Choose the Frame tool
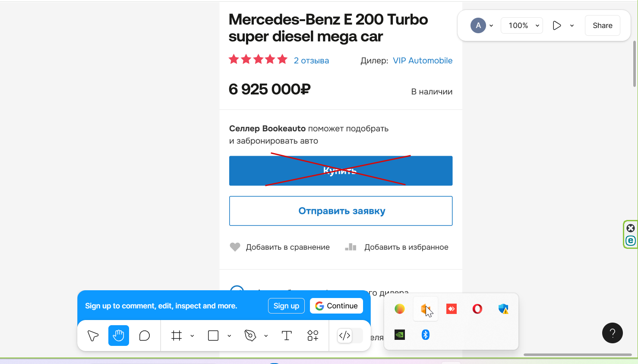Screen dimensions: 638x364 coord(177,336)
